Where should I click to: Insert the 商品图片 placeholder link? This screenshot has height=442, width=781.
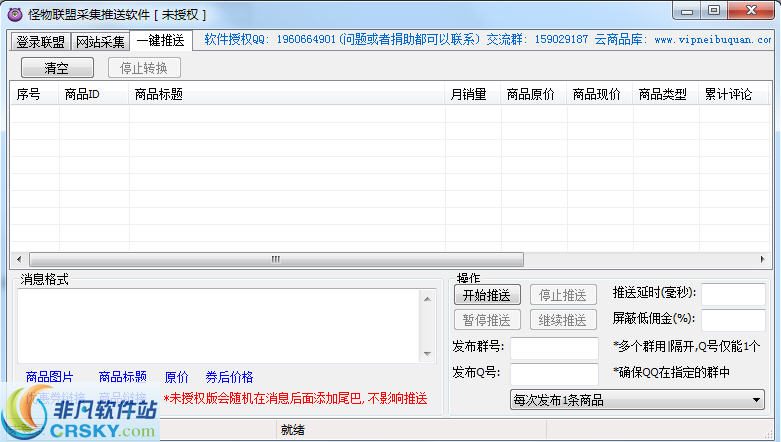[x=49, y=377]
